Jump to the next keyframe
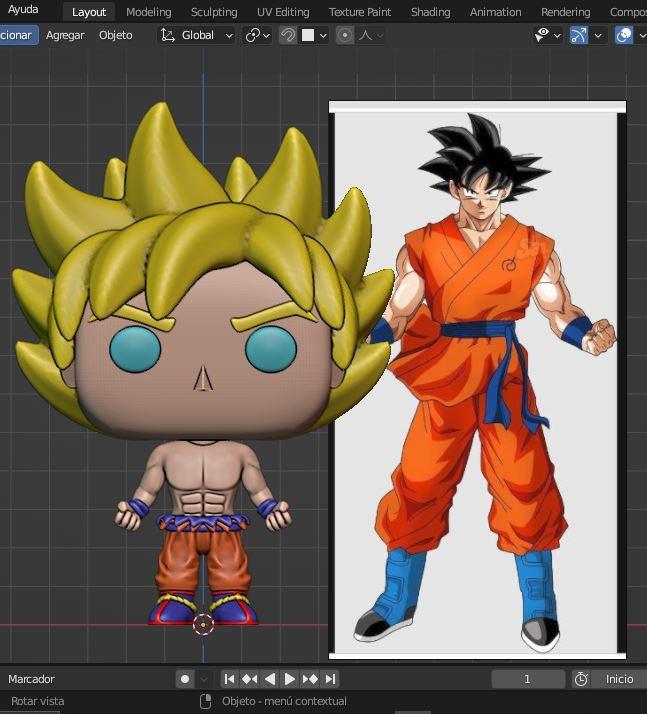Viewport: 647px width, 714px height. 310,679
